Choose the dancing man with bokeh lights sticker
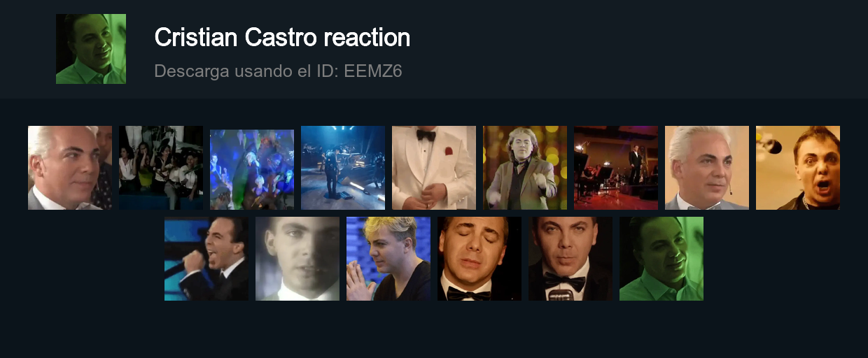 [525, 168]
